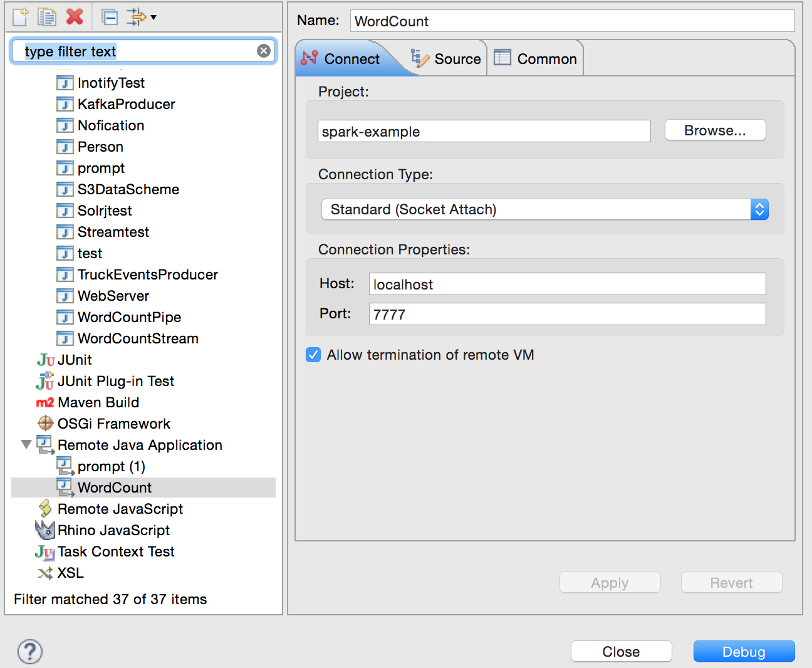
Task: Delete the WordCount launch configuration
Action: [75, 17]
